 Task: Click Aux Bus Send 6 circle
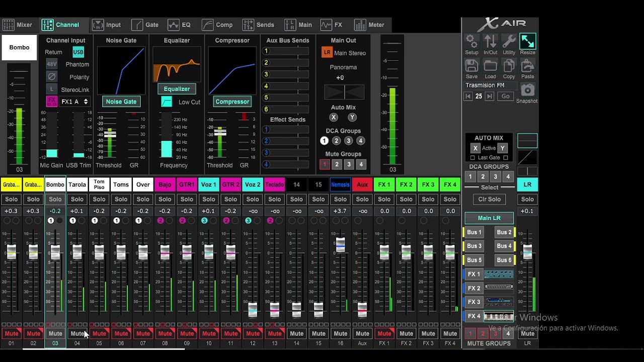click(x=266, y=109)
